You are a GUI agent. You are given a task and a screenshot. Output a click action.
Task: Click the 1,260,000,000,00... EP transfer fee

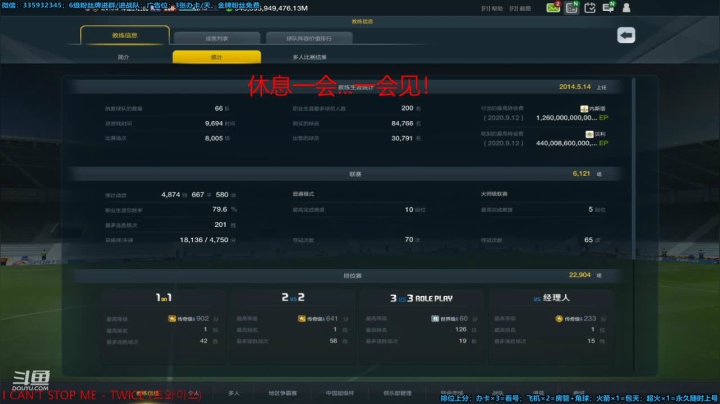click(x=572, y=118)
